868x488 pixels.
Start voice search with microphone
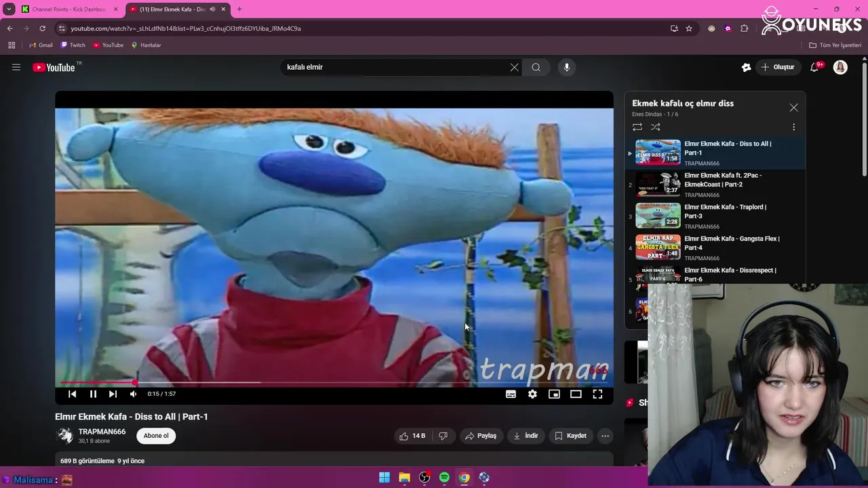(x=567, y=67)
